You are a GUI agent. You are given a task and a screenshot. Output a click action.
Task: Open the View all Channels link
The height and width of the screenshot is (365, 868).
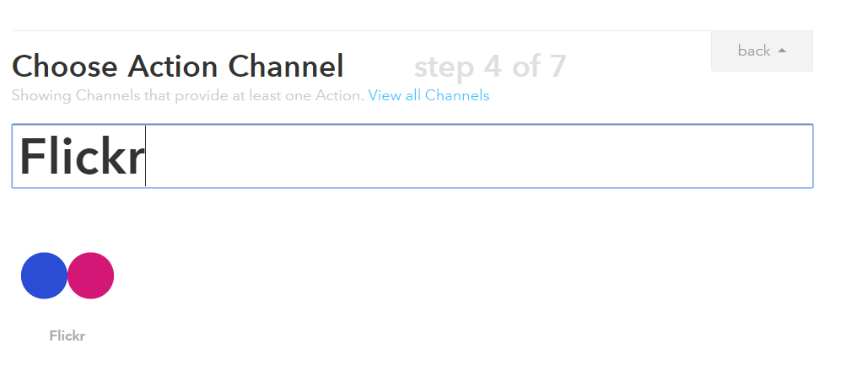click(x=429, y=95)
